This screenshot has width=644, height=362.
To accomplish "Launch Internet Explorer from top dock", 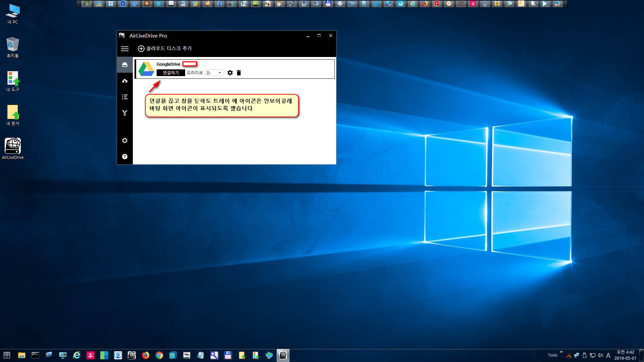I will click(x=413, y=4).
